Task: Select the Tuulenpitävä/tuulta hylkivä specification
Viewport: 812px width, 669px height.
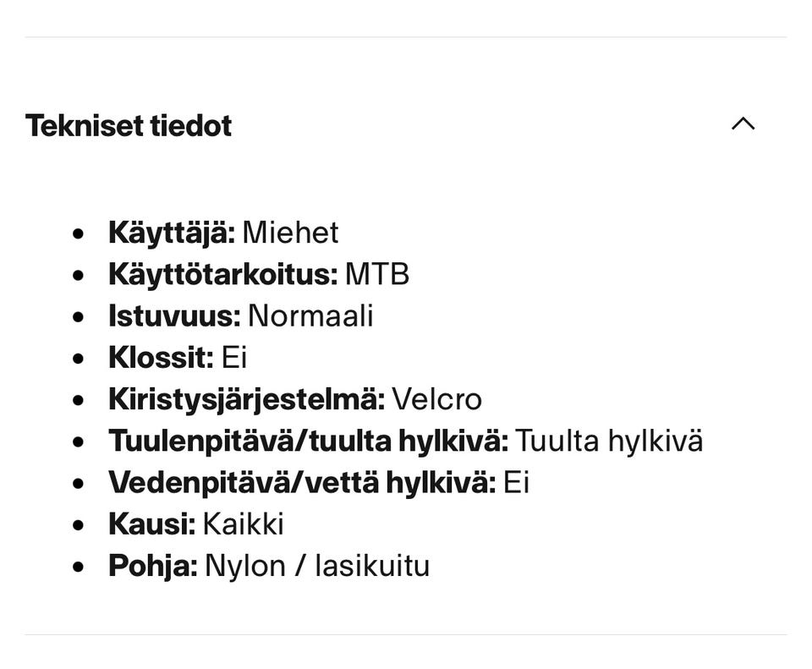Action: [x=406, y=440]
